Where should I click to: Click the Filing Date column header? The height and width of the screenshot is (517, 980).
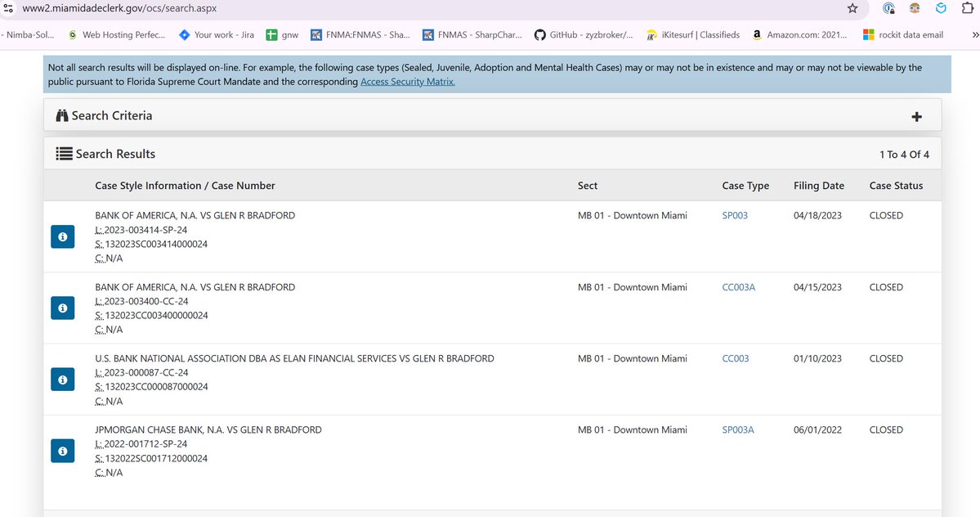pyautogui.click(x=819, y=186)
